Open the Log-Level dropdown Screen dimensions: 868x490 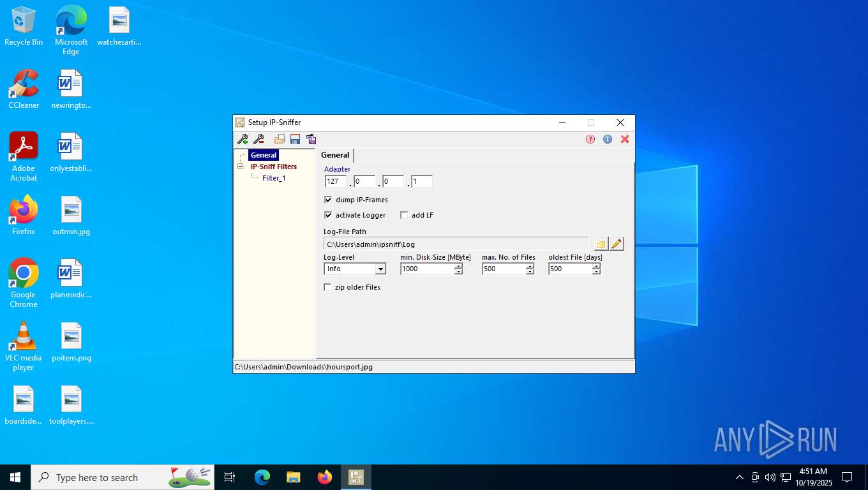pyautogui.click(x=380, y=269)
